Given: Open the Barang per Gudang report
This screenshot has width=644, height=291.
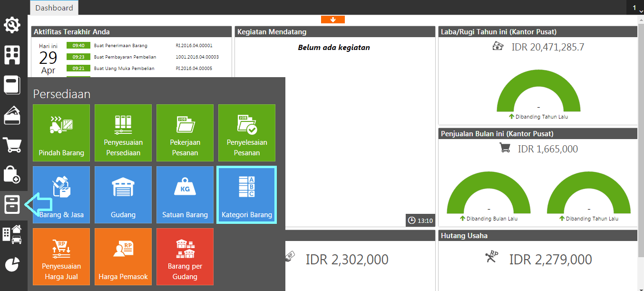Looking at the screenshot, I should click(x=185, y=257).
